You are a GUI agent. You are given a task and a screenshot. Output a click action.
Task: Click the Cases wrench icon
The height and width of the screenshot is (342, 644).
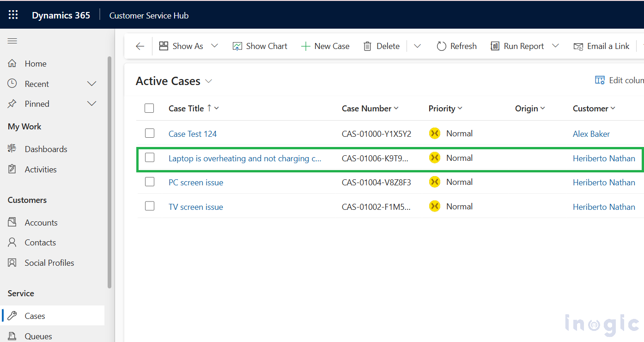pos(12,316)
